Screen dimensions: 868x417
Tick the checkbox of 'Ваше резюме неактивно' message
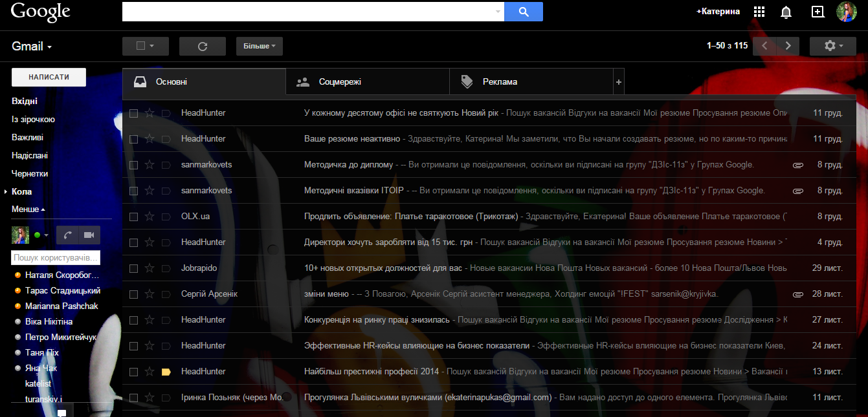coord(133,139)
